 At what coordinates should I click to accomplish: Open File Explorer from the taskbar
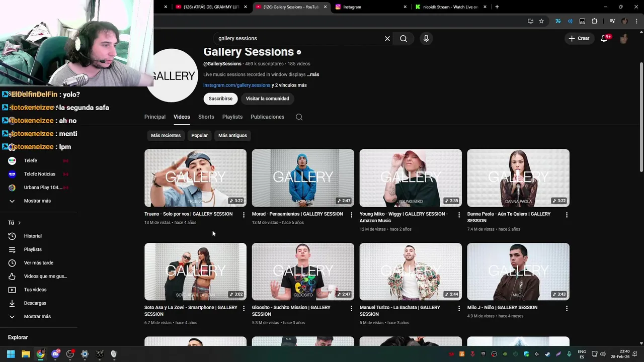(26, 354)
